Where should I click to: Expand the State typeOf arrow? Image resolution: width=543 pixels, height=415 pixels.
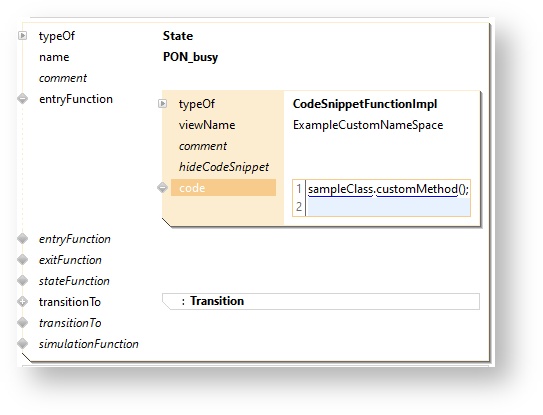[23, 36]
